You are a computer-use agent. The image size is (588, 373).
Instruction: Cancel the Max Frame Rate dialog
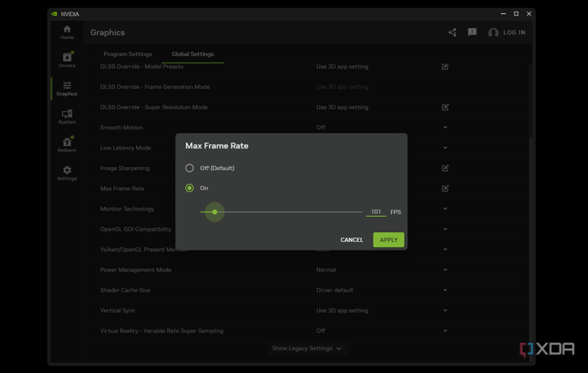[351, 240]
